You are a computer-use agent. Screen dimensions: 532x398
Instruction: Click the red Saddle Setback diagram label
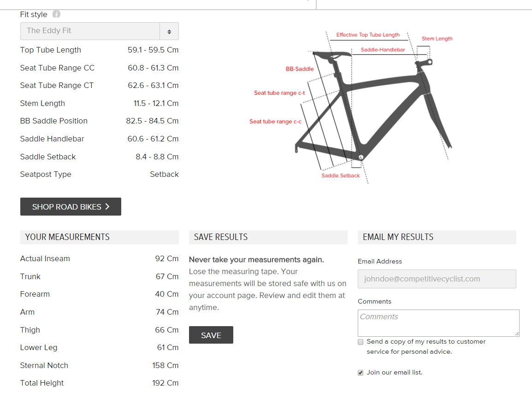click(x=341, y=176)
